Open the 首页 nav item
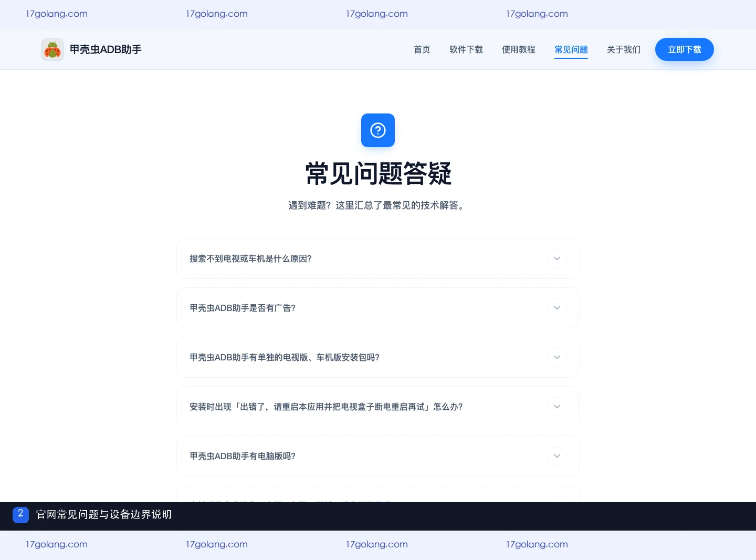Screen dimensions: 756x560 click(422, 49)
